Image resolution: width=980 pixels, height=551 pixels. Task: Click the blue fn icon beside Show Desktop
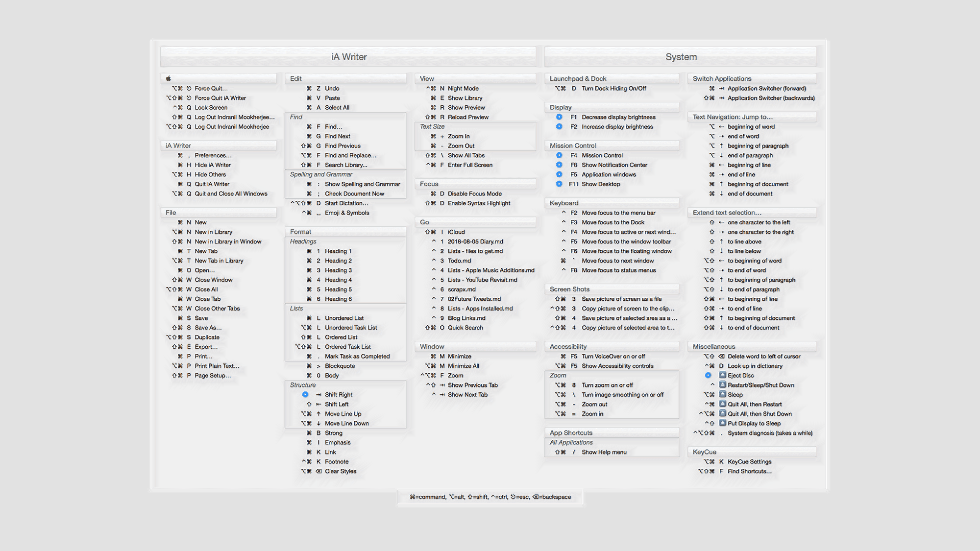(559, 184)
